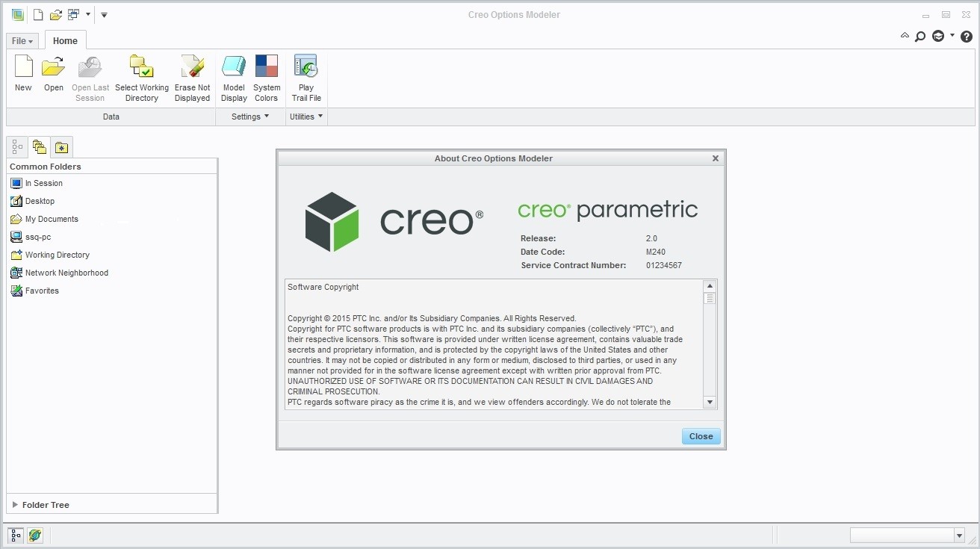
Task: Switch to the Folder Browser navigator tab icon
Action: (40, 147)
